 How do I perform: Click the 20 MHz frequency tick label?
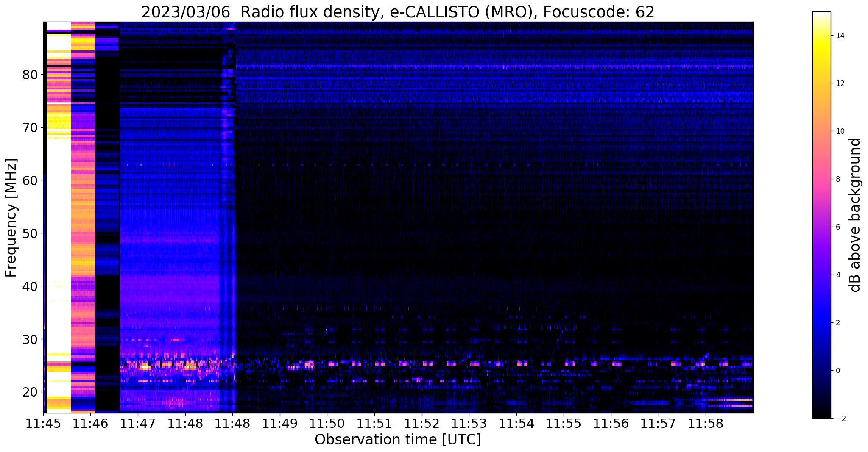tap(30, 392)
